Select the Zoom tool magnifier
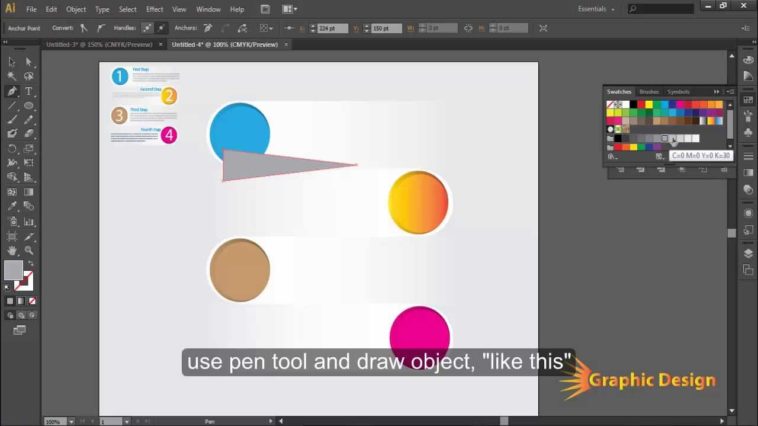 pos(29,250)
